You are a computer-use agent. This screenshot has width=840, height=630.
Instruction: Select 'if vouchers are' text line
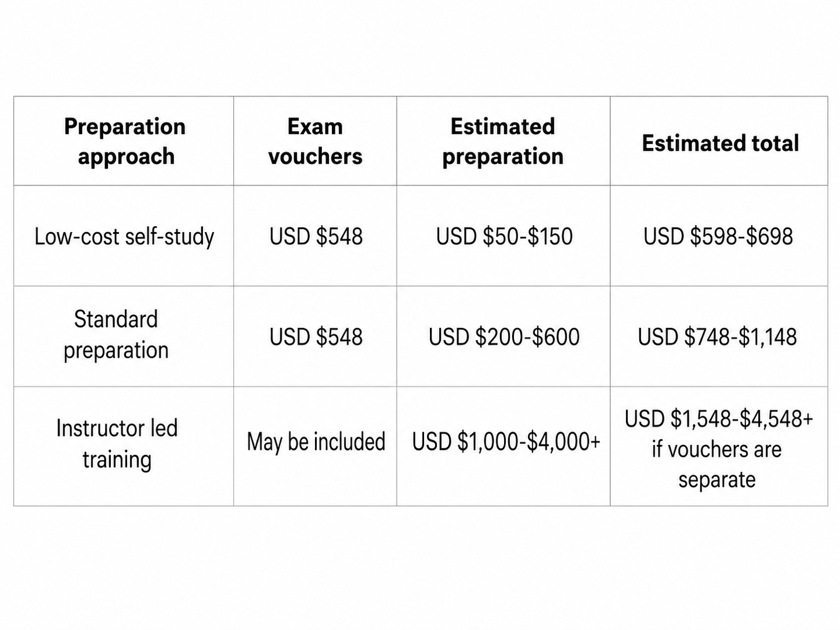click(716, 450)
